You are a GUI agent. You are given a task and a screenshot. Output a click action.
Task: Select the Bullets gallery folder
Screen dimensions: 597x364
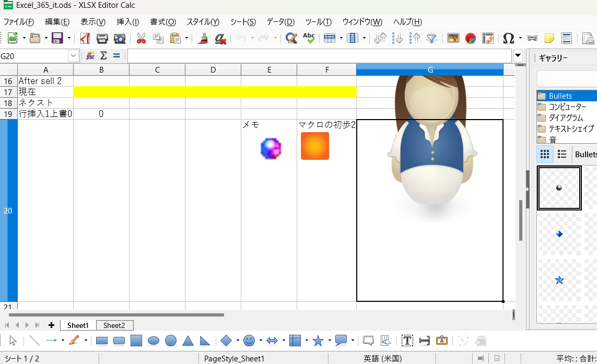[567, 96]
